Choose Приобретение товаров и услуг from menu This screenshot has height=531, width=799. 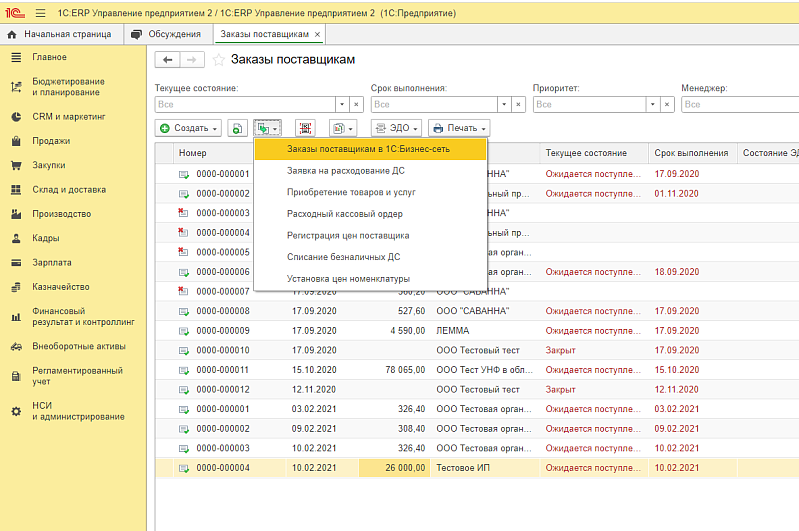(x=352, y=192)
